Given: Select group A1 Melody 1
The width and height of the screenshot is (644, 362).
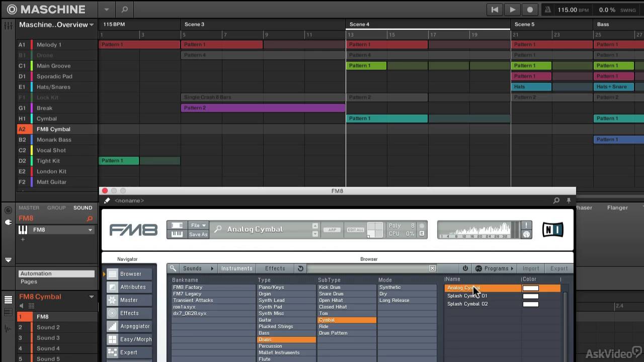Looking at the screenshot, I should click(x=57, y=45).
